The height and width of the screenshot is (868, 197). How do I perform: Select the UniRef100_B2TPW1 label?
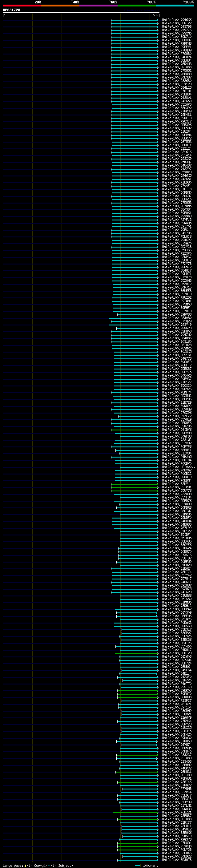coord(177,487)
